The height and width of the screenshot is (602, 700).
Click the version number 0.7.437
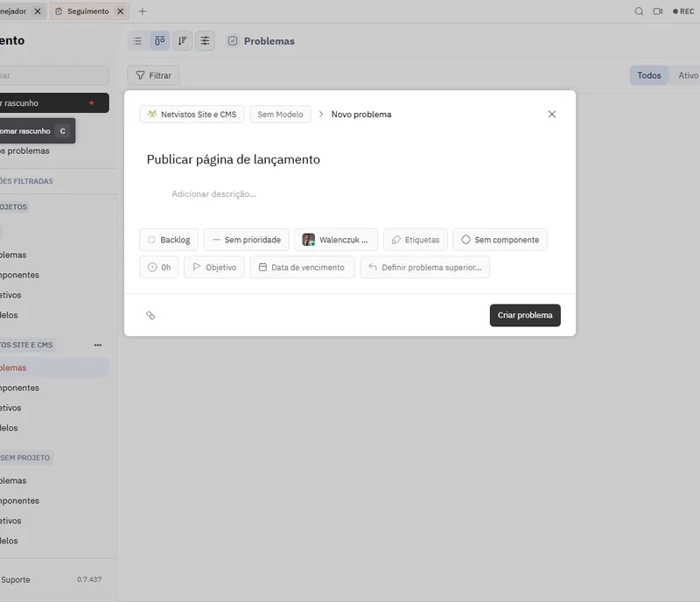pyautogui.click(x=89, y=579)
